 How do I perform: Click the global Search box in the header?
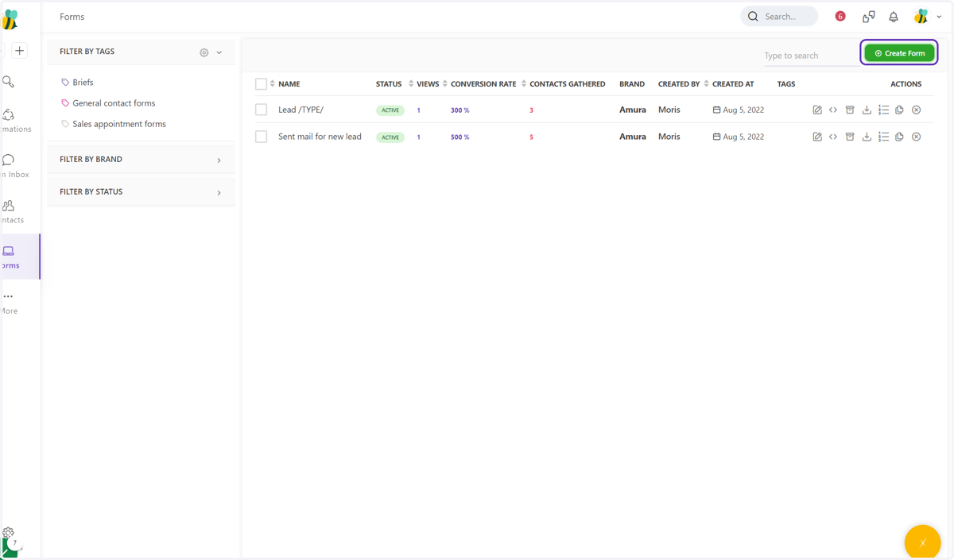tap(779, 16)
